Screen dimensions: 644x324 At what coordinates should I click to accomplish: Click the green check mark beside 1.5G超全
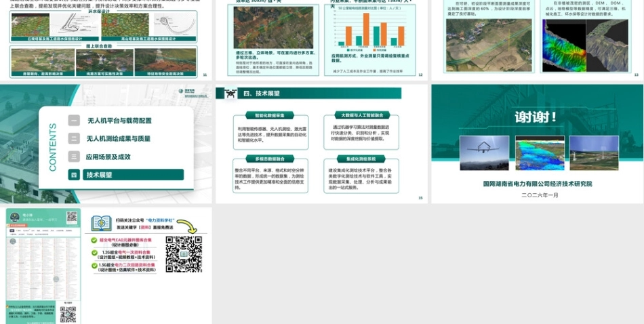94,266
